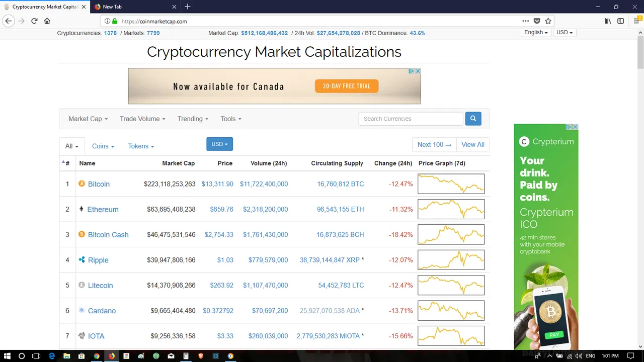
Task: Change language via English dropdown
Action: click(536, 32)
